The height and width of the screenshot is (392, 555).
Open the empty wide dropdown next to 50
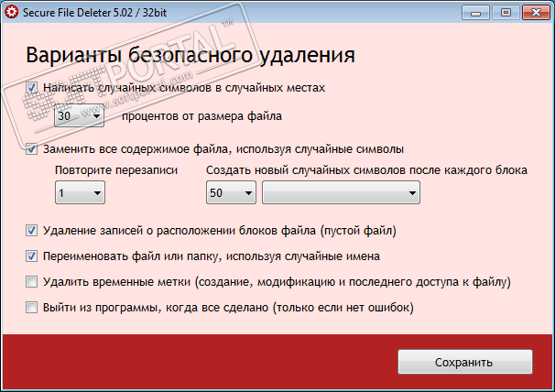(x=342, y=192)
